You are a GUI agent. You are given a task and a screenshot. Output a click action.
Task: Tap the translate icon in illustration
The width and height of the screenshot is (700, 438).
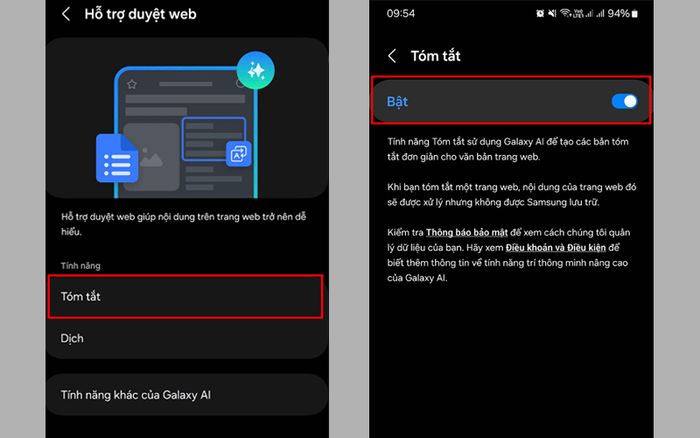[238, 154]
